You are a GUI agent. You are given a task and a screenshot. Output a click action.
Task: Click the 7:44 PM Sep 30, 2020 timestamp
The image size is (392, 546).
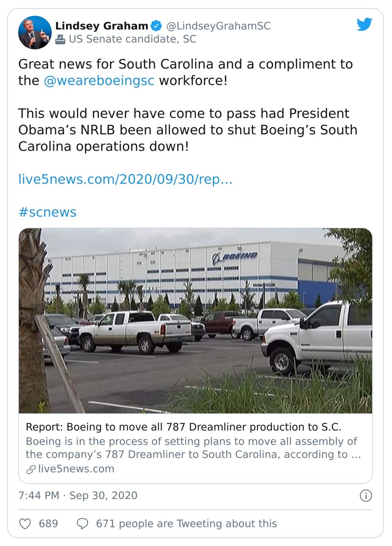click(78, 495)
